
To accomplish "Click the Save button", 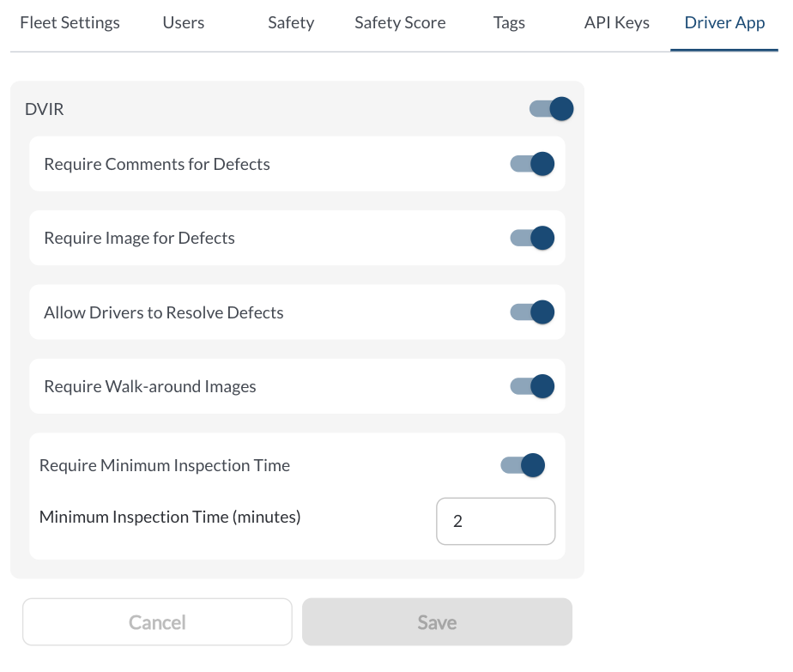I will click(x=437, y=622).
